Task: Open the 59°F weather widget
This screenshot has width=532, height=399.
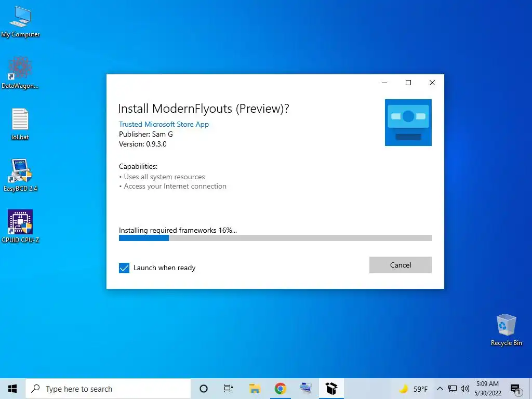Action: [x=413, y=389]
